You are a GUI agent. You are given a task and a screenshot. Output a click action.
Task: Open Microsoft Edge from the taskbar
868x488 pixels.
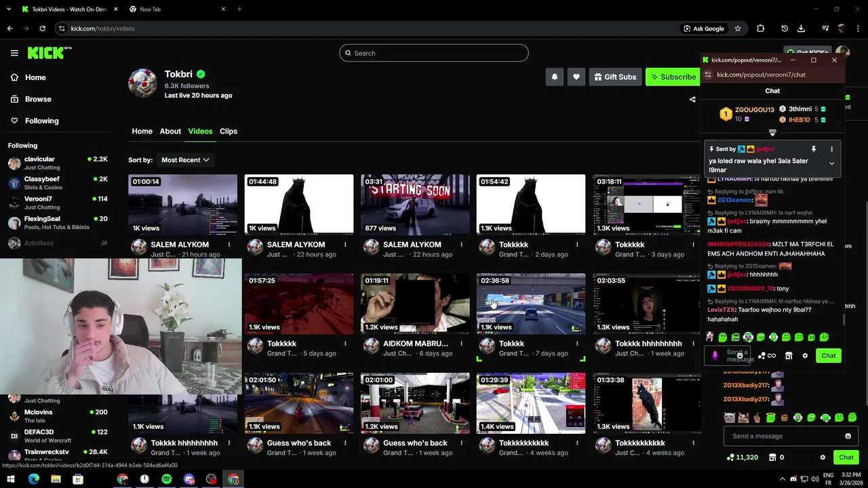click(33, 479)
